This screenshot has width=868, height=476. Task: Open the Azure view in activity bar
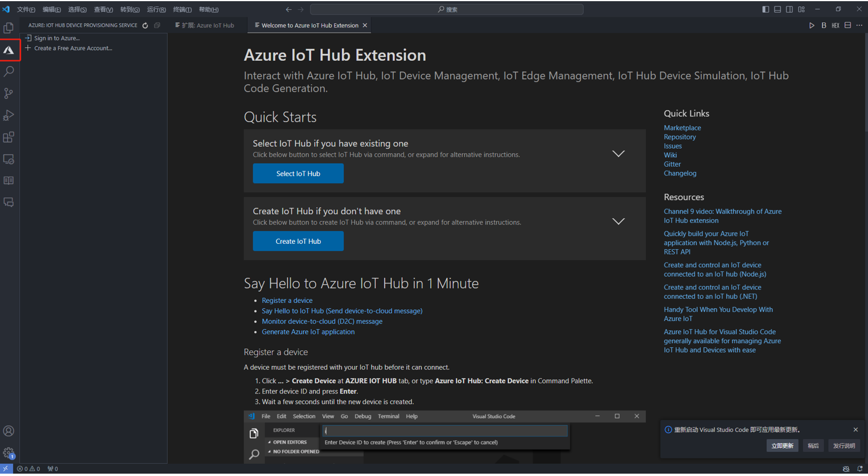9,50
